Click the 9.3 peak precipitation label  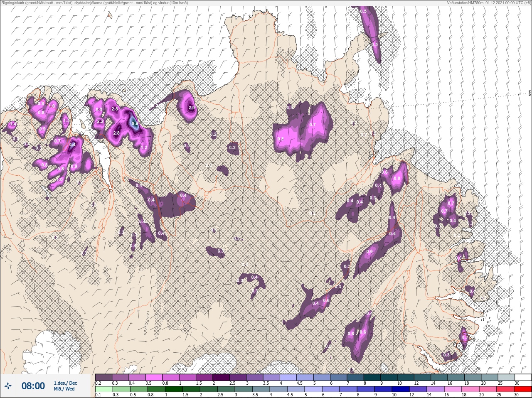pyautogui.click(x=135, y=123)
